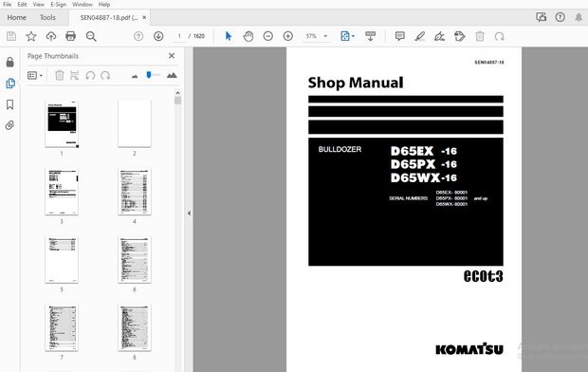Image resolution: width=588 pixels, height=372 pixels.
Task: Go to previous page arrow
Action: point(138,36)
